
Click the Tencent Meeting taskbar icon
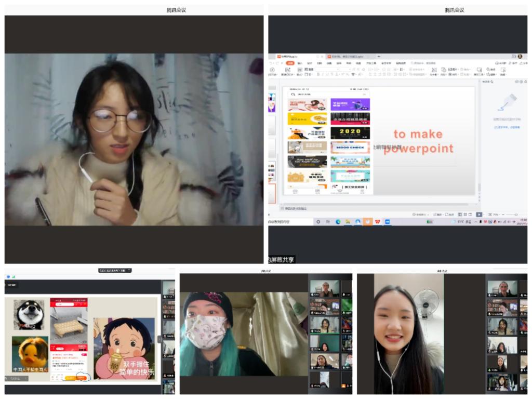(x=387, y=221)
